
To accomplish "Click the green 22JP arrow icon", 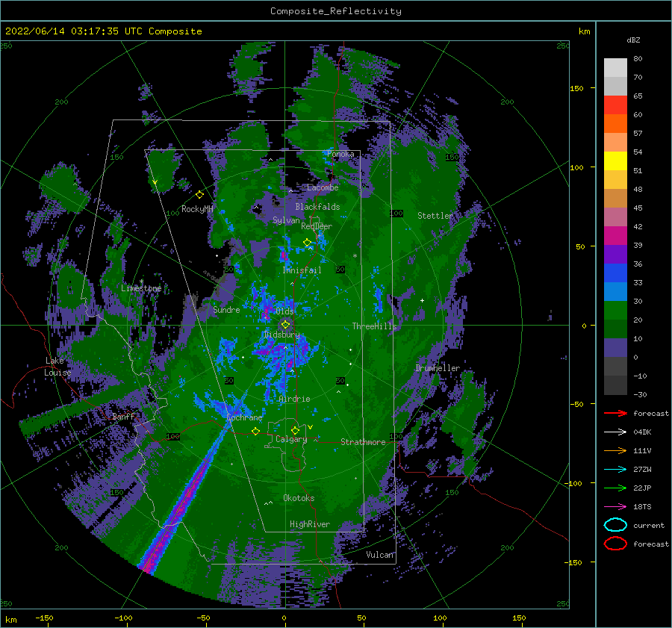I will (615, 488).
